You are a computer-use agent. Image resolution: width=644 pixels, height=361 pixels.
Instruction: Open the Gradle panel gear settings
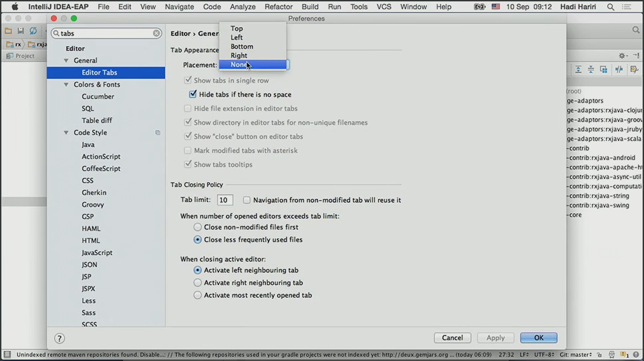[622, 56]
